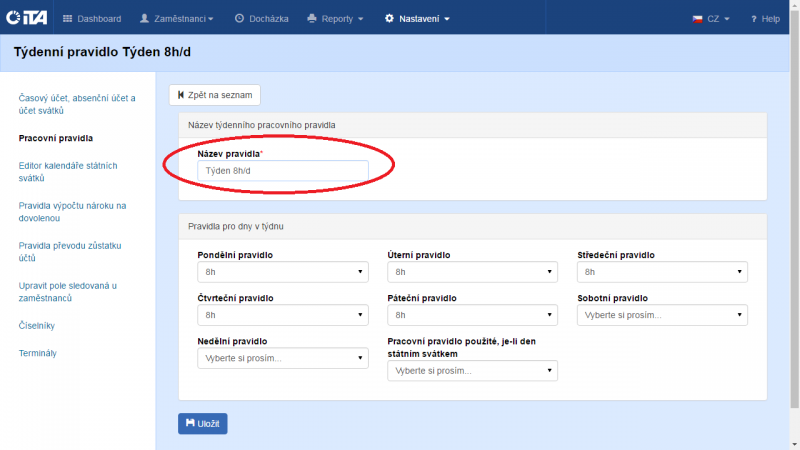Screen dimensions: 800x450
Task: Open Editor kalendáře státních svátků link
Action: tap(68, 171)
